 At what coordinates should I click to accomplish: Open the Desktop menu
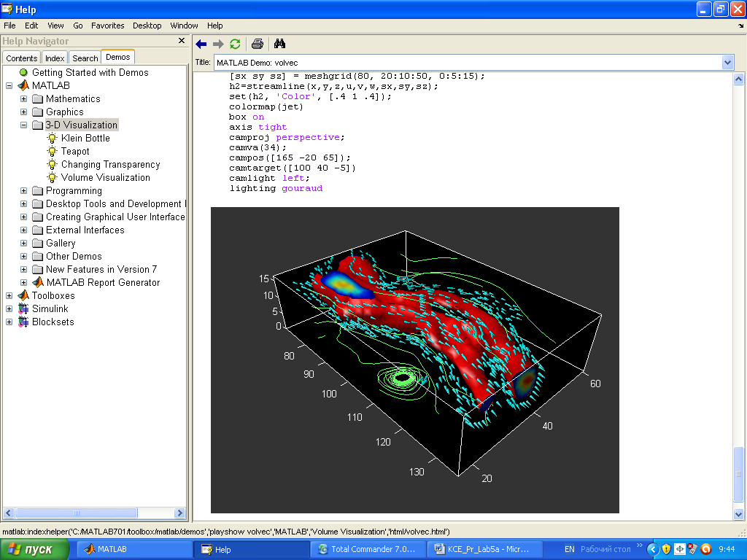click(147, 26)
